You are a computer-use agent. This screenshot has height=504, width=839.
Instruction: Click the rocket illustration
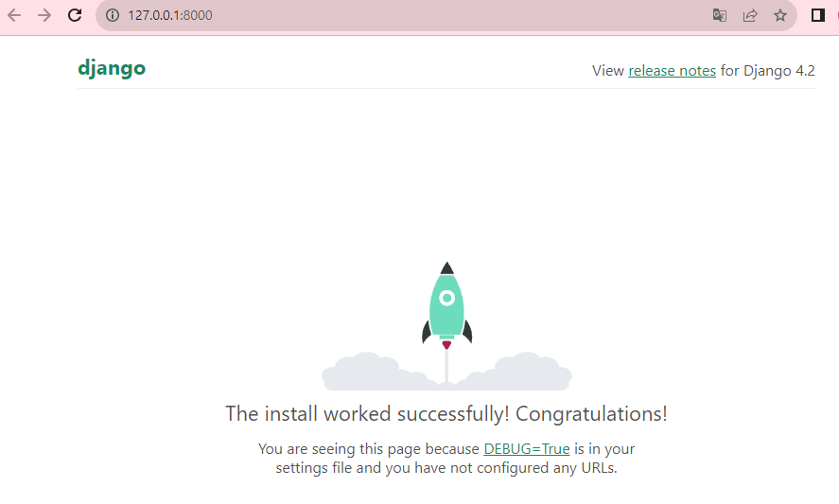coord(446,325)
